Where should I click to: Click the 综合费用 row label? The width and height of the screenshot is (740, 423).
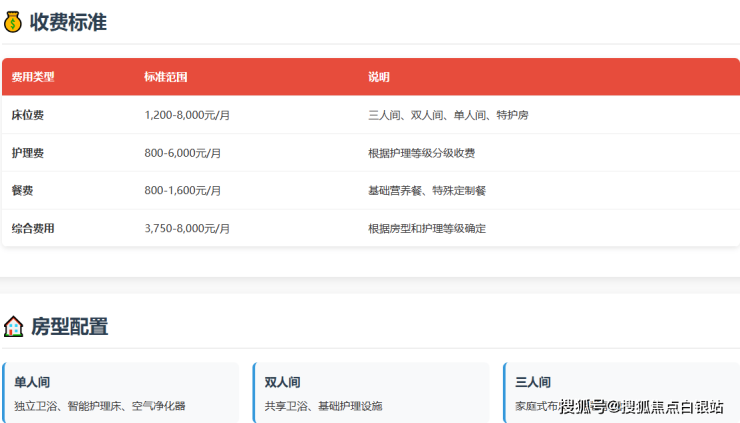33,228
